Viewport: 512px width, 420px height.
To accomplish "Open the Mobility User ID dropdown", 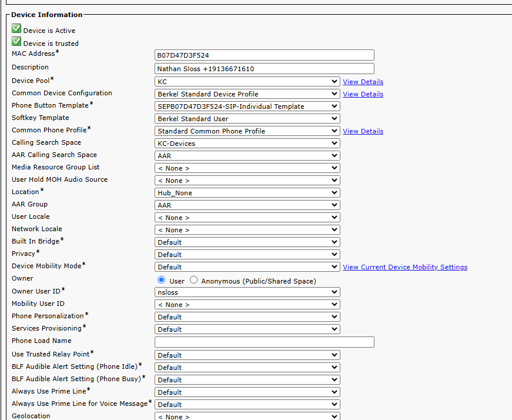I will click(247, 305).
